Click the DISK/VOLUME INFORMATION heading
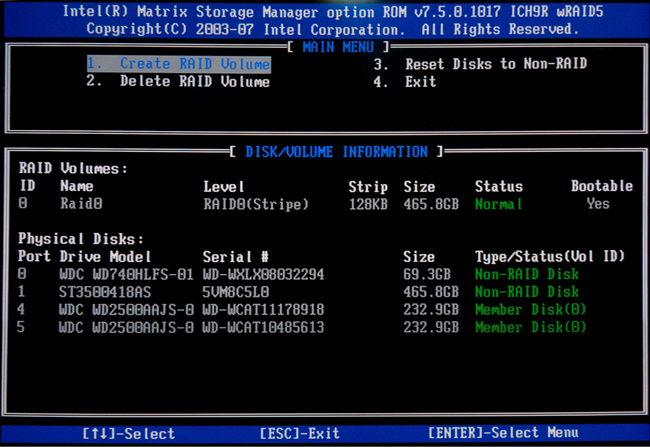 coord(336,152)
